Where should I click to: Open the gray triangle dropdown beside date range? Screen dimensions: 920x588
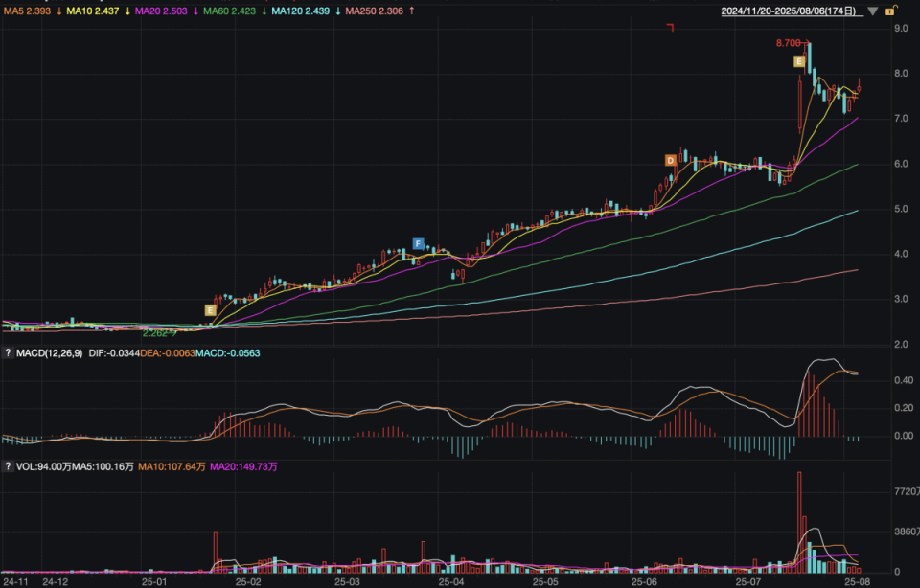pyautogui.click(x=872, y=11)
